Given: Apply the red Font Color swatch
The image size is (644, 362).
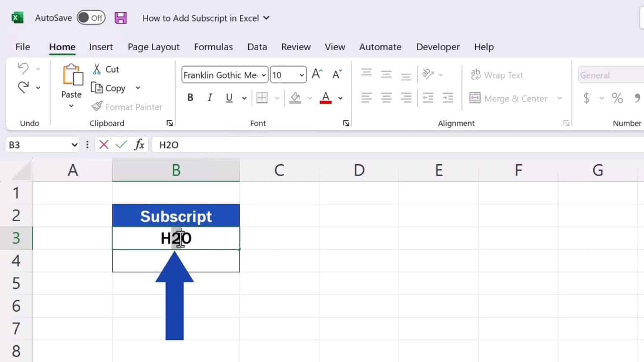Looking at the screenshot, I should [326, 98].
